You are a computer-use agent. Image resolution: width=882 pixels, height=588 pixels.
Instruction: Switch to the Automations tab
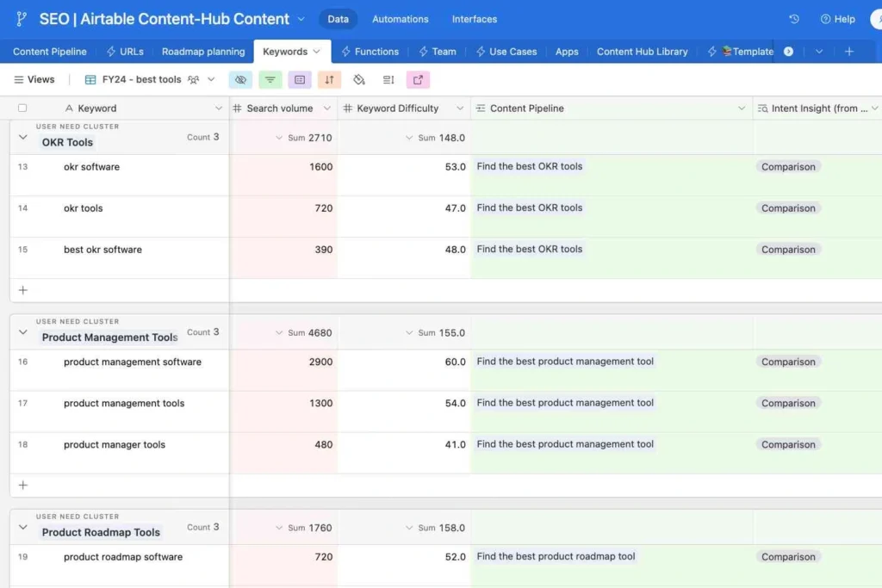pyautogui.click(x=400, y=19)
